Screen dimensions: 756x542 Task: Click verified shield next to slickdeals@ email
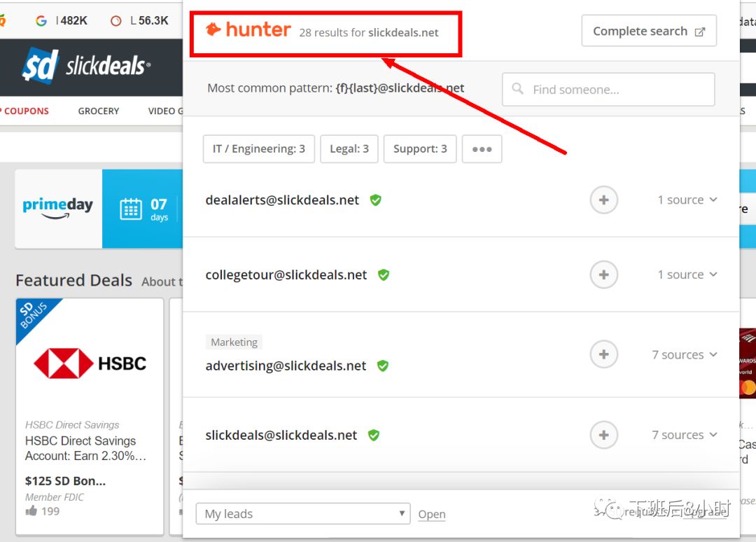point(374,436)
